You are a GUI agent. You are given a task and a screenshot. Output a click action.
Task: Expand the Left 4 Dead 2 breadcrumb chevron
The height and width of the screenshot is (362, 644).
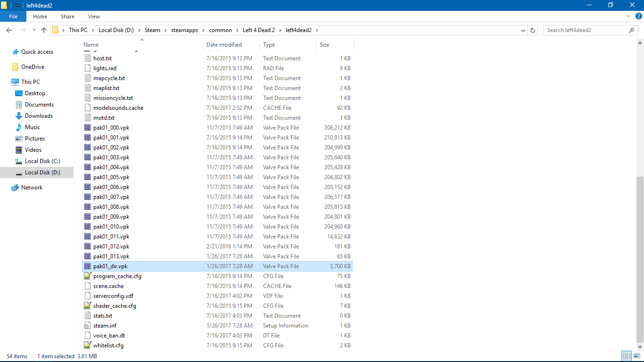click(x=280, y=30)
